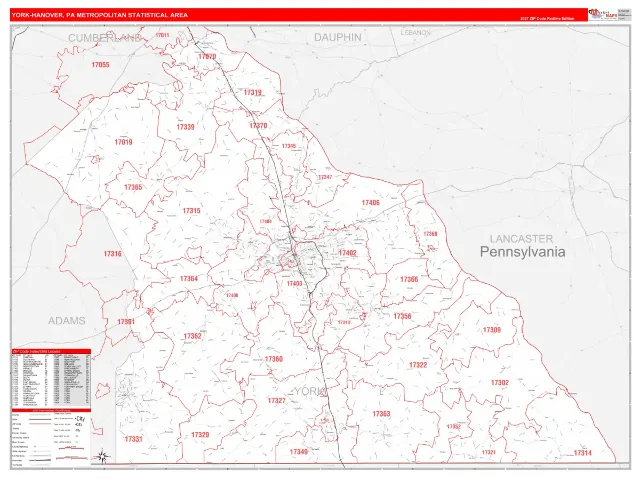Select ZIP code 17329 label
Image resolution: width=640 pixels, height=480 pixels.
coord(200,435)
